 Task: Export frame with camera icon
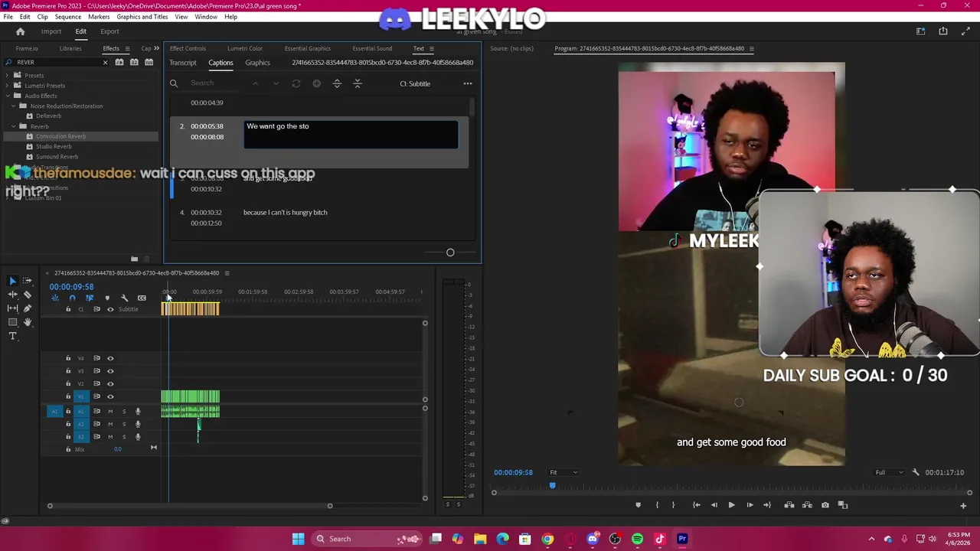pos(825,505)
